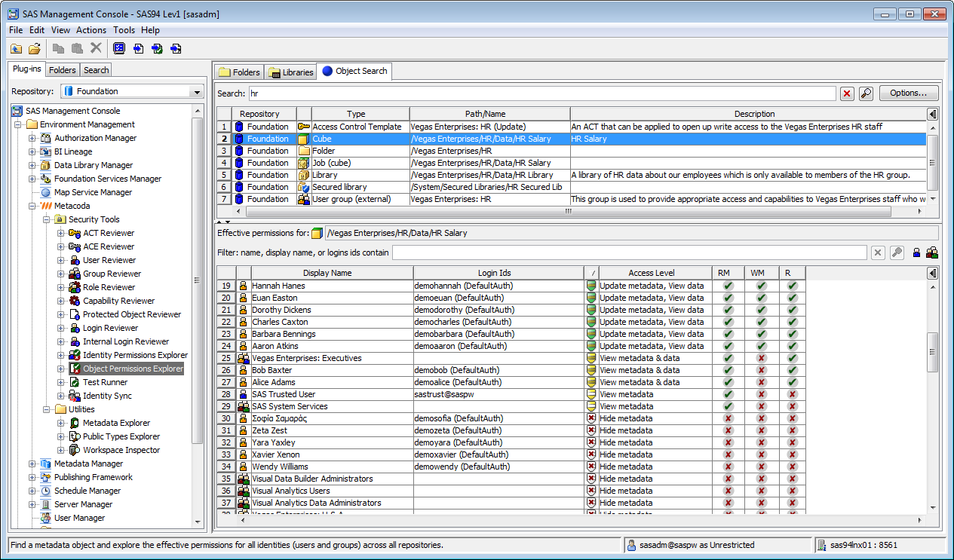954x560 pixels.
Task: Open Workspace Inspector utility
Action: (121, 450)
